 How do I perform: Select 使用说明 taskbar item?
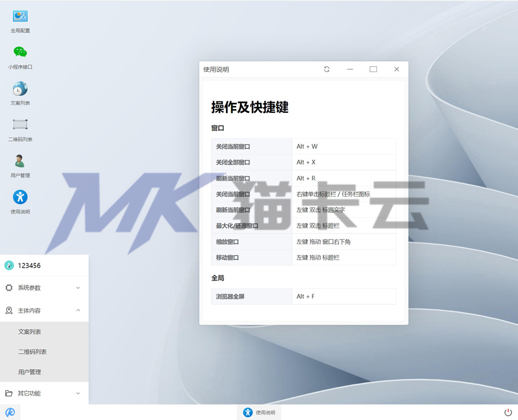point(259,413)
